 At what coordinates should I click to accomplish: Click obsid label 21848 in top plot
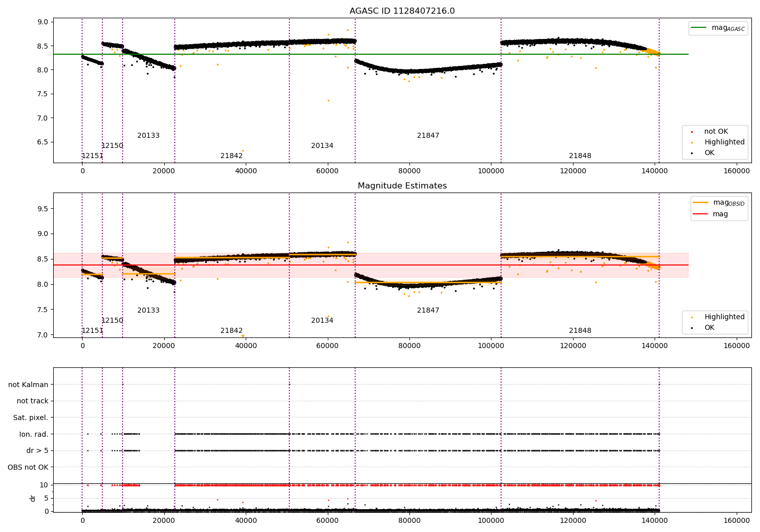(580, 156)
